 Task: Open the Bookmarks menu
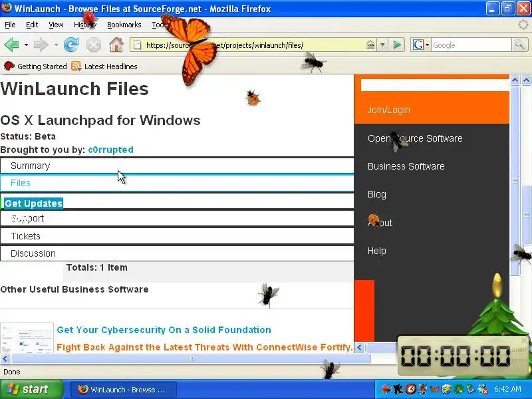(124, 25)
